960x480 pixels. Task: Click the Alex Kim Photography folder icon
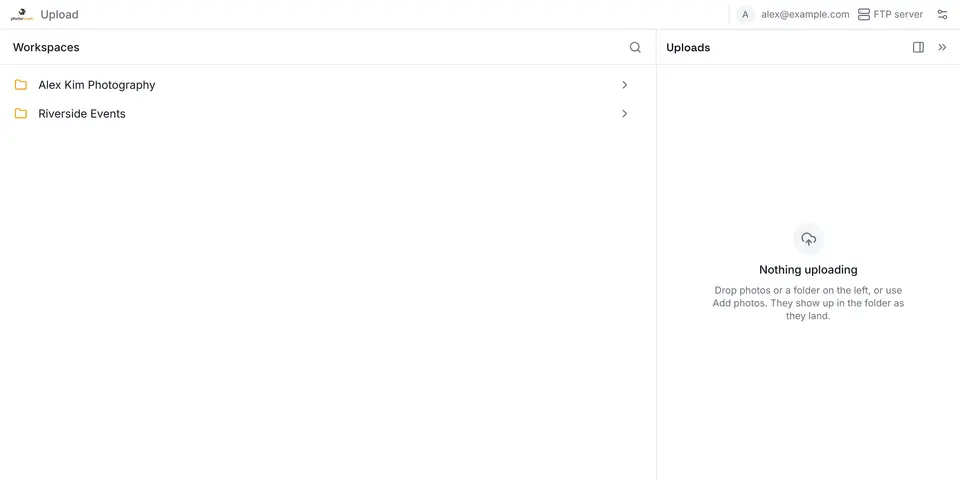21,84
